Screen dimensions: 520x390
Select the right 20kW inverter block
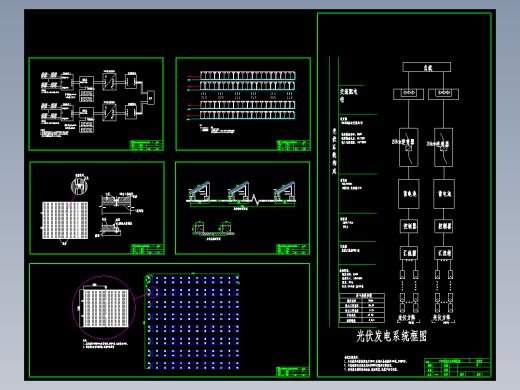[x=444, y=147]
